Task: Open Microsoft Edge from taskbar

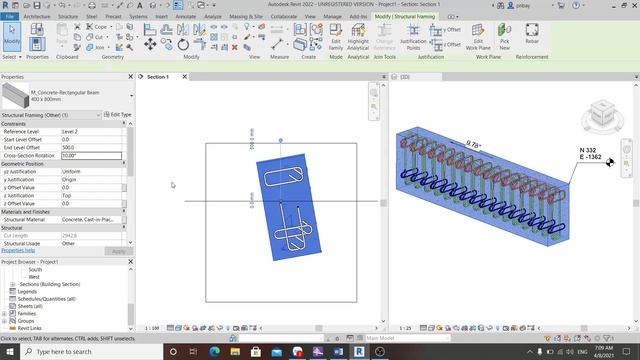Action: coord(214,351)
